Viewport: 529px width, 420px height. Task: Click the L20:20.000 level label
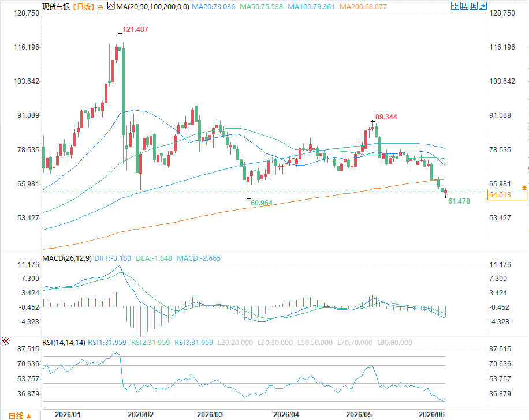[235, 343]
